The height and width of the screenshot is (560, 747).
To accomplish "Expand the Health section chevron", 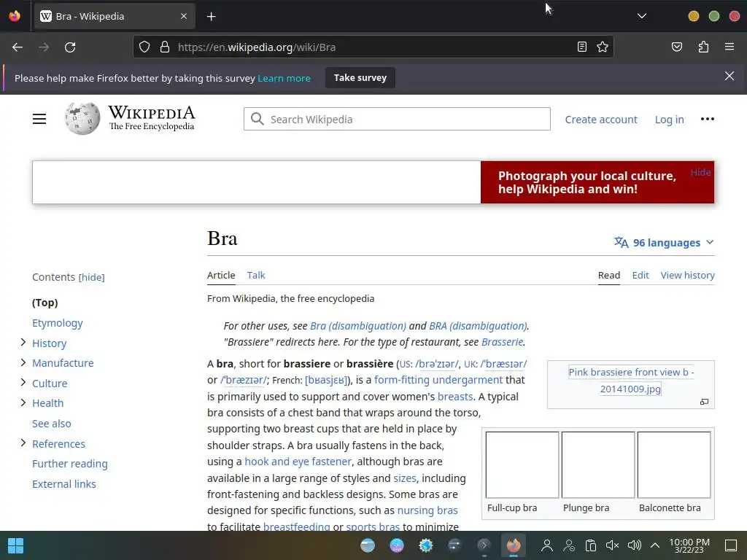I will (23, 402).
